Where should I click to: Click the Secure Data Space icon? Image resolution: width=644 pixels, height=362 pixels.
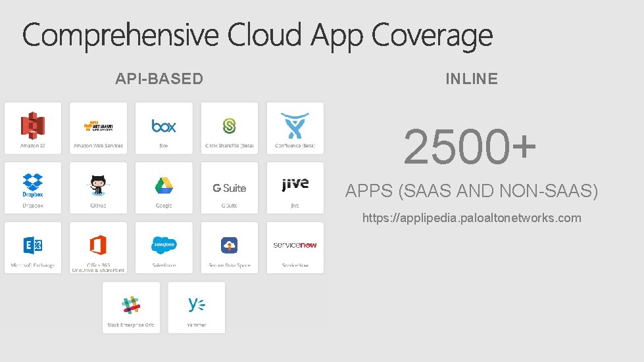(x=229, y=245)
